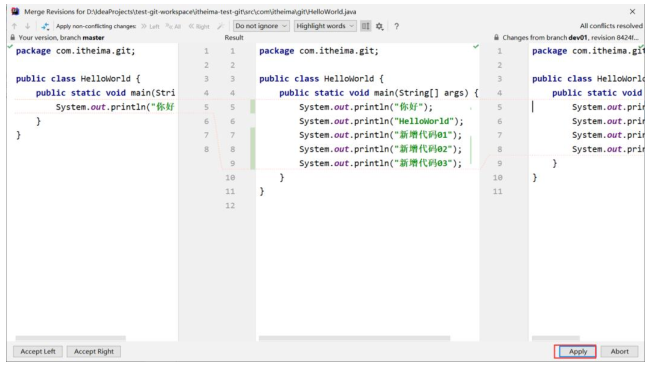Go to previous difference arrow

(x=15, y=26)
